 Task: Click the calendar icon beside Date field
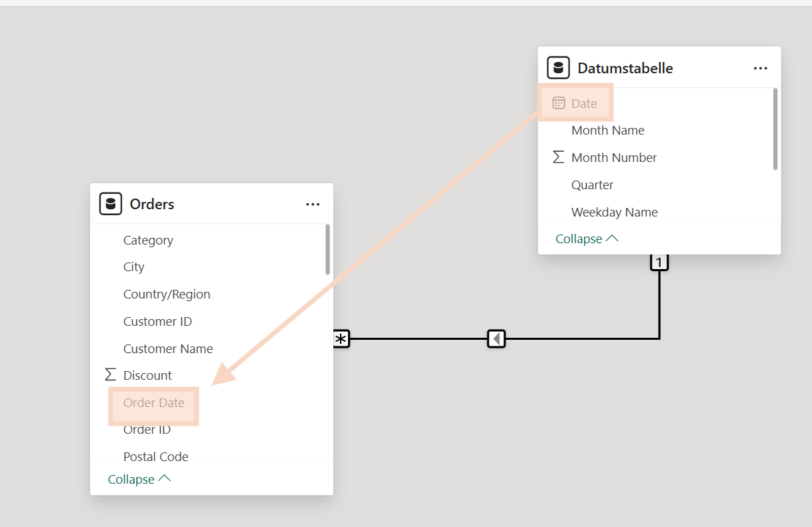559,103
